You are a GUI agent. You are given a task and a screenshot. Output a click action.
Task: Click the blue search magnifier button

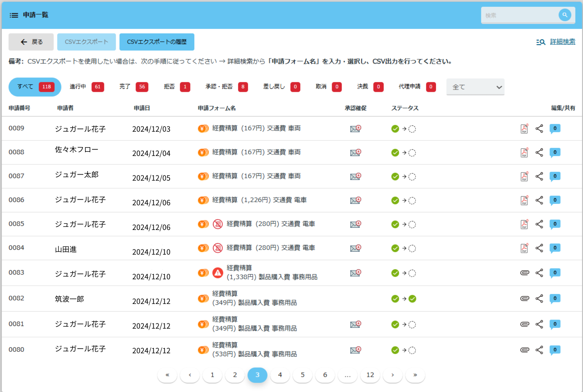(565, 15)
